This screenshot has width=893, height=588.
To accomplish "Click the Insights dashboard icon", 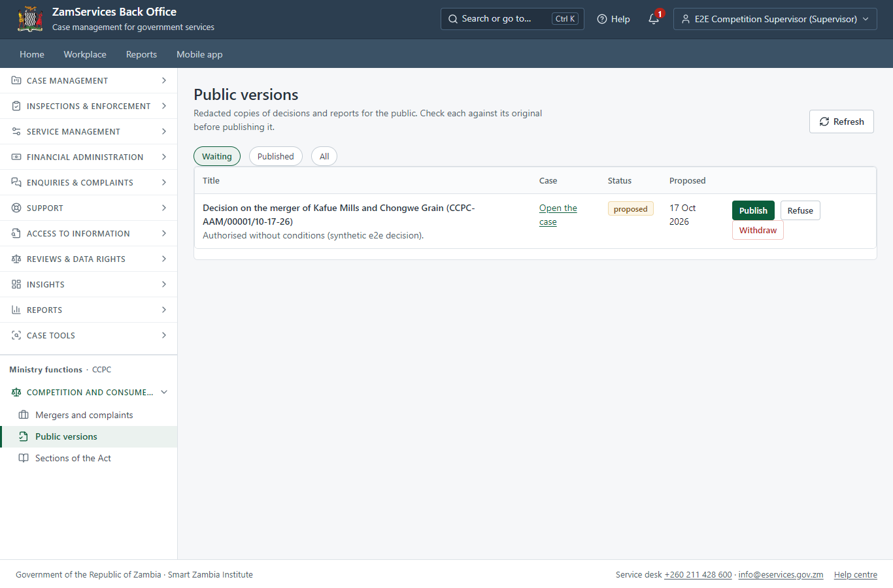I will pyautogui.click(x=16, y=284).
